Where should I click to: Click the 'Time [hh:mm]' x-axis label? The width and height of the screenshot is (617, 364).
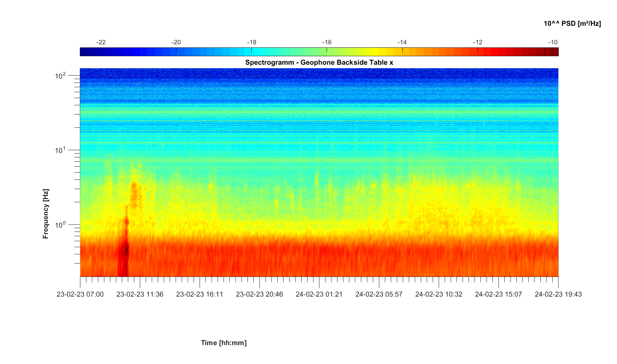click(224, 342)
